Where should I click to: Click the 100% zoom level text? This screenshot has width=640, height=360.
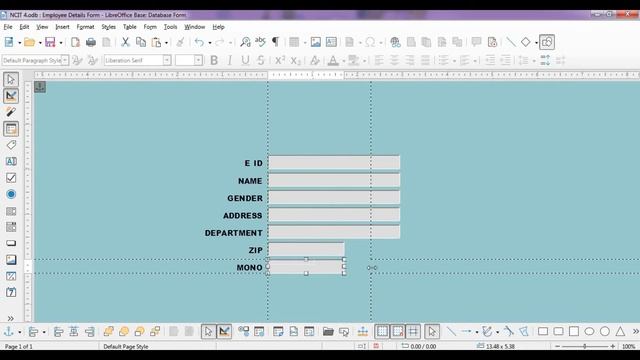[629, 346]
